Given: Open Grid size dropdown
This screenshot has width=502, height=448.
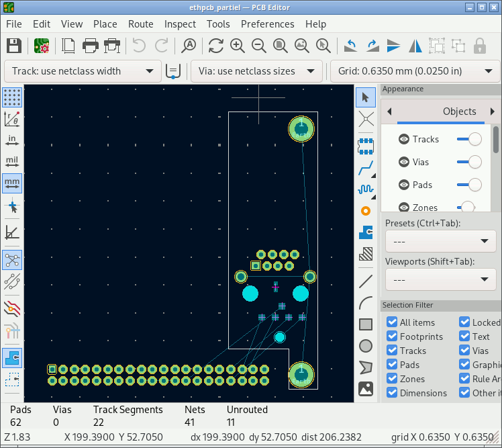Looking at the screenshot, I should pos(415,71).
